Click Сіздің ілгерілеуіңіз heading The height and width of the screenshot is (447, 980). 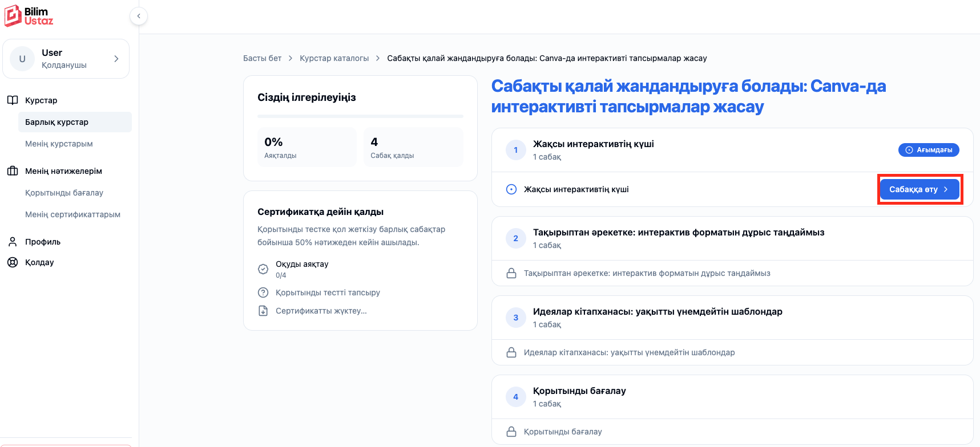pyautogui.click(x=306, y=97)
